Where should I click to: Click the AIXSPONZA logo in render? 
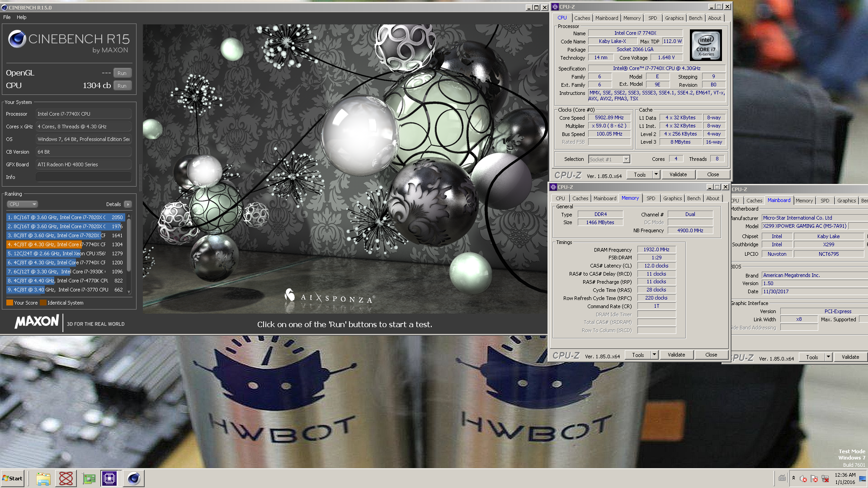330,297
